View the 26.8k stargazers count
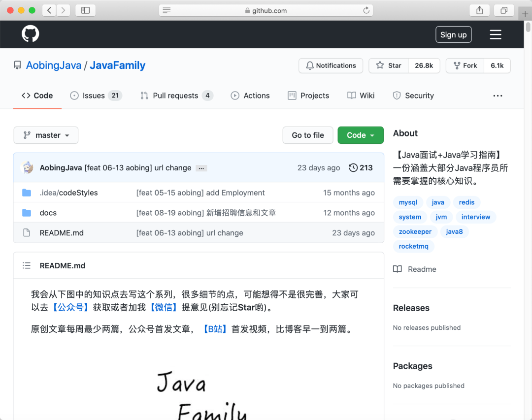Screen dimensions: 532x420 424,65
